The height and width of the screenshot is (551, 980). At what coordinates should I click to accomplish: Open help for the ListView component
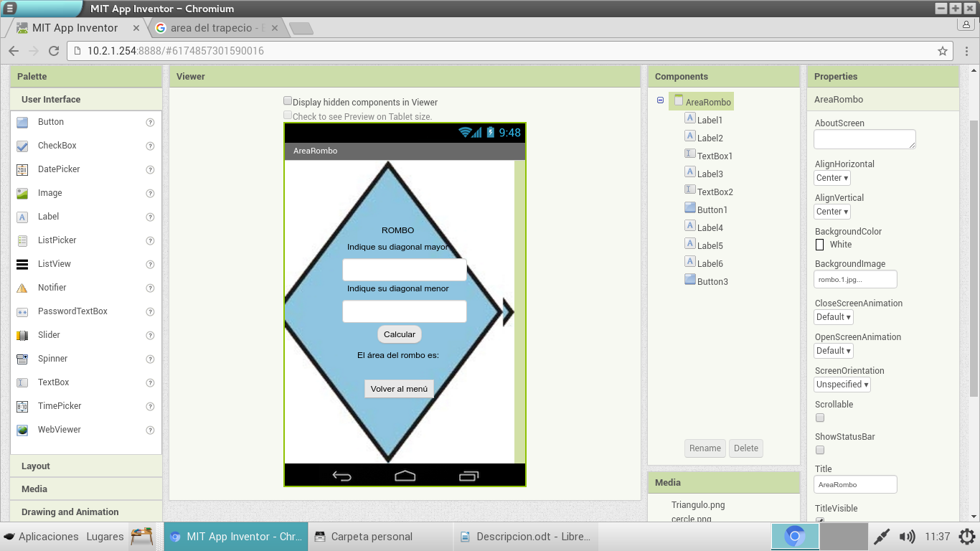coord(151,265)
